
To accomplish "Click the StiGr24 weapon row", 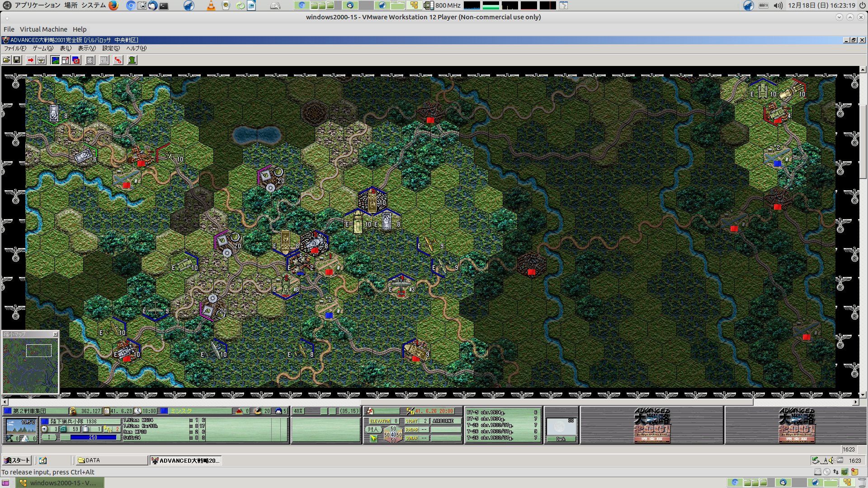I will (x=164, y=438).
